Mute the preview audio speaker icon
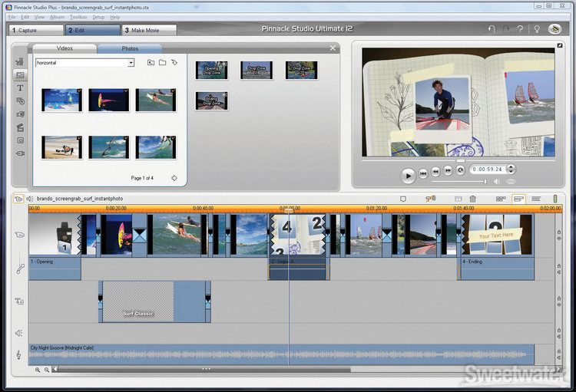The width and height of the screenshot is (576, 392). click(497, 182)
